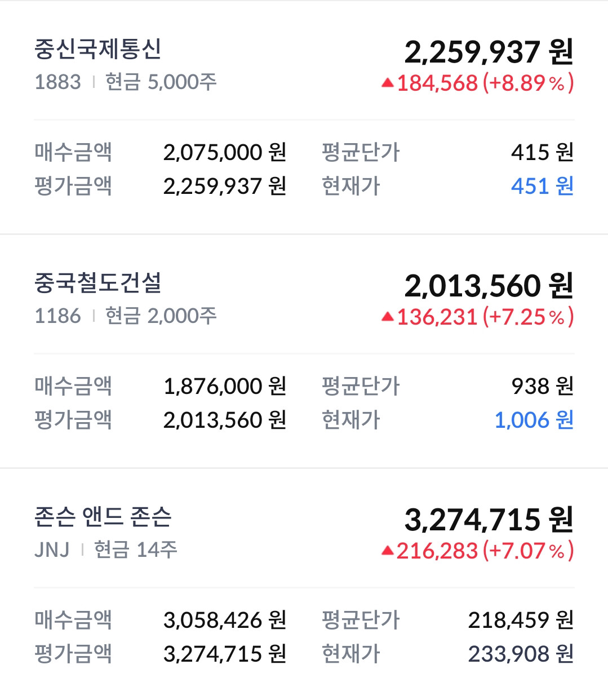The width and height of the screenshot is (608, 700).
Task: Open the 중신국제통신 stock entry
Action: pyautogui.click(x=98, y=50)
